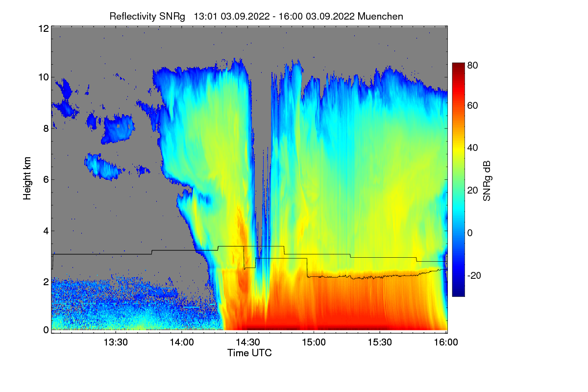The image size is (588, 392).
Task: Click the end time '16:00 03.09.2022' in the title
Action: 317,16
